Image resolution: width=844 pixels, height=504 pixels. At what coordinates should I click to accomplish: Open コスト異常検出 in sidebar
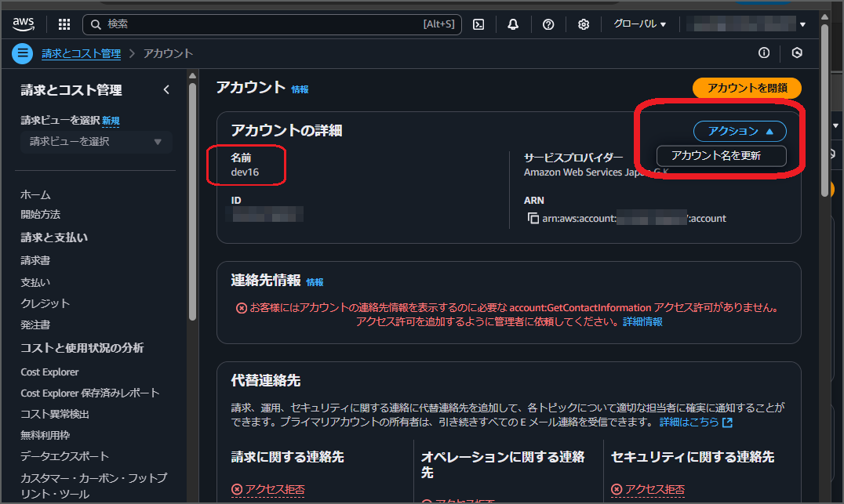tap(55, 414)
